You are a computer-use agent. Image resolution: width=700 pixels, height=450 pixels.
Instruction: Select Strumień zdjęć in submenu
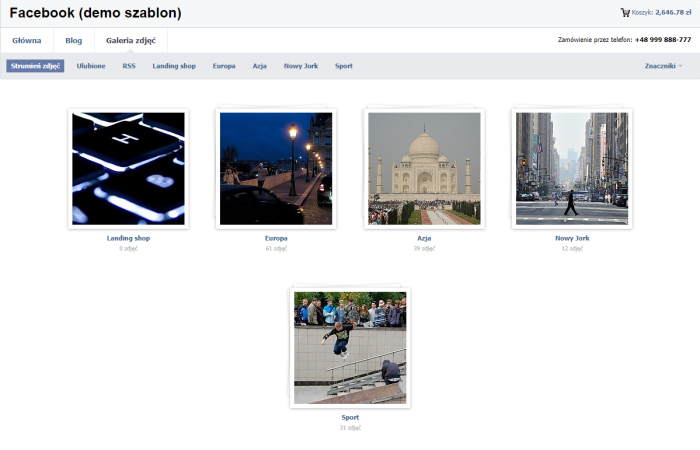click(36, 66)
